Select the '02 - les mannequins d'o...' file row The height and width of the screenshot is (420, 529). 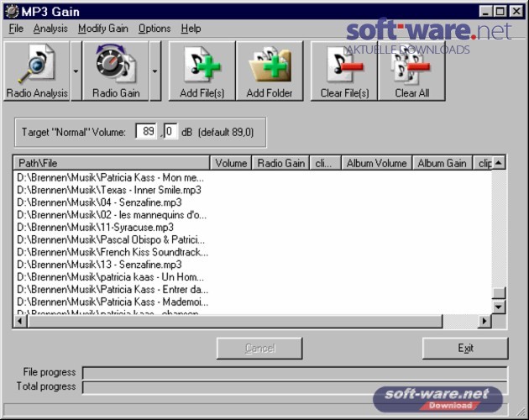(x=112, y=215)
